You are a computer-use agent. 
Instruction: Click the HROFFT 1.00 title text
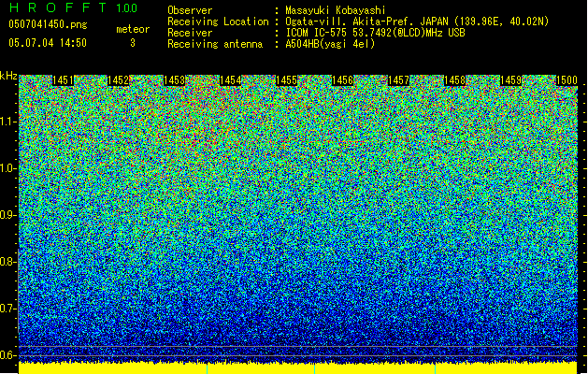tap(74, 7)
